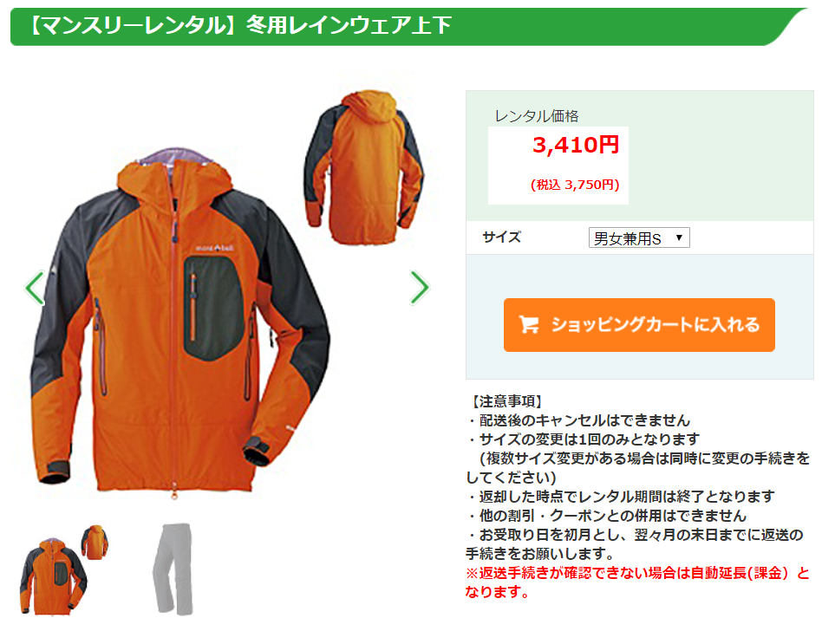Click the shopping cart icon on the orange button

(x=529, y=325)
